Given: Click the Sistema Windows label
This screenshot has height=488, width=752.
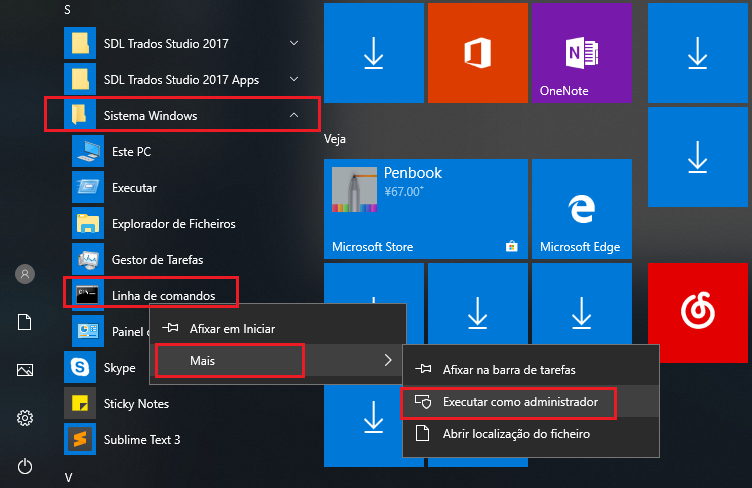Looking at the screenshot, I should point(150,116).
